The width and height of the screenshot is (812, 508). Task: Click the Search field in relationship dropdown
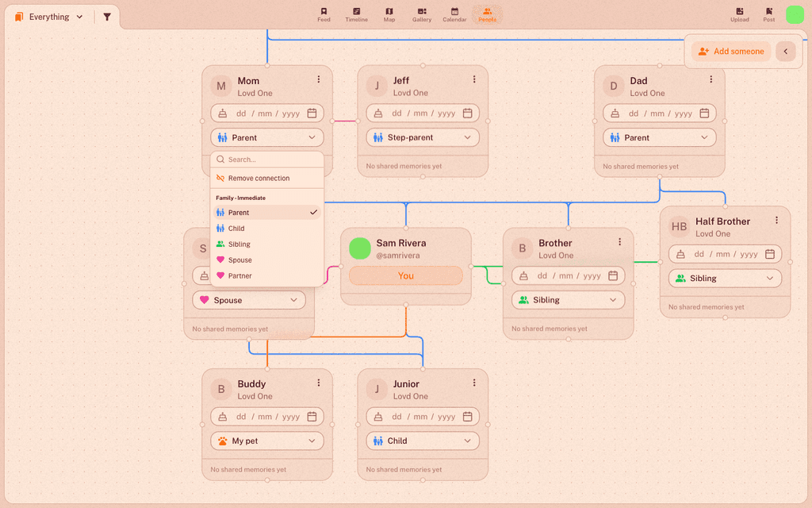[267, 159]
